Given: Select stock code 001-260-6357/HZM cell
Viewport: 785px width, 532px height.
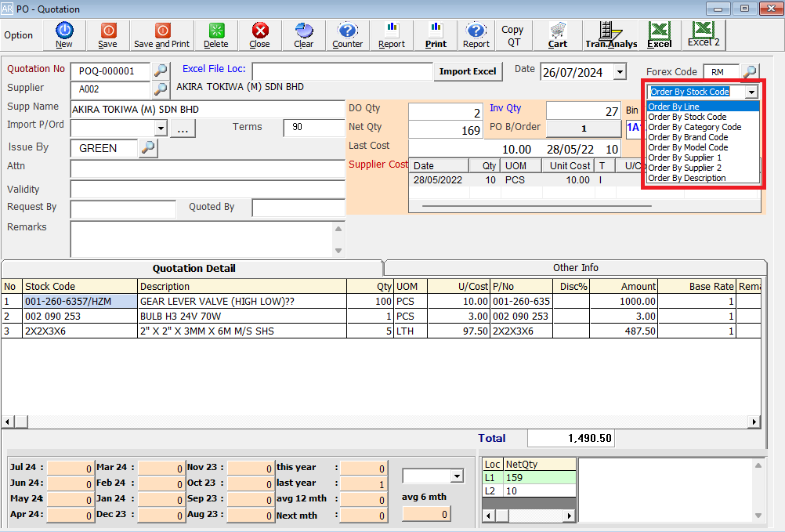Looking at the screenshot, I should [x=80, y=302].
